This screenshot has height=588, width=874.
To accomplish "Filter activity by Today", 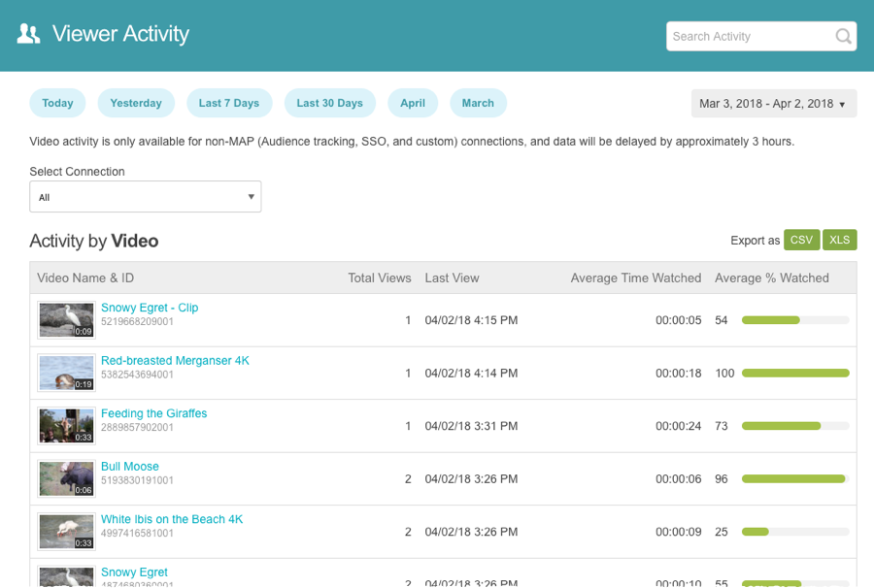I will tap(57, 103).
